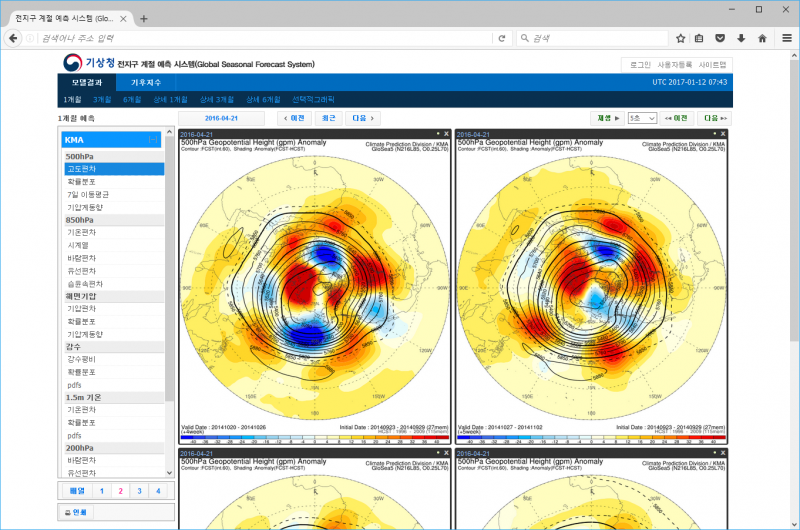Open the 사이트맵 sitemap link

pyautogui.click(x=712, y=65)
